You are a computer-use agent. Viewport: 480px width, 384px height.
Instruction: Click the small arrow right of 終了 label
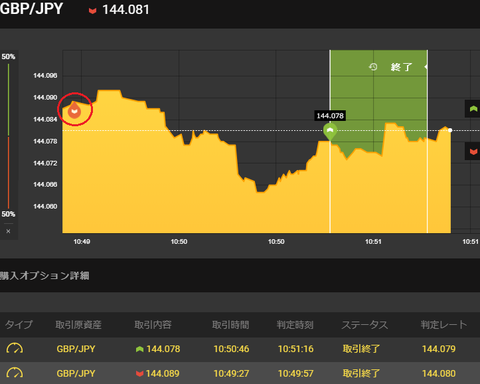click(426, 67)
